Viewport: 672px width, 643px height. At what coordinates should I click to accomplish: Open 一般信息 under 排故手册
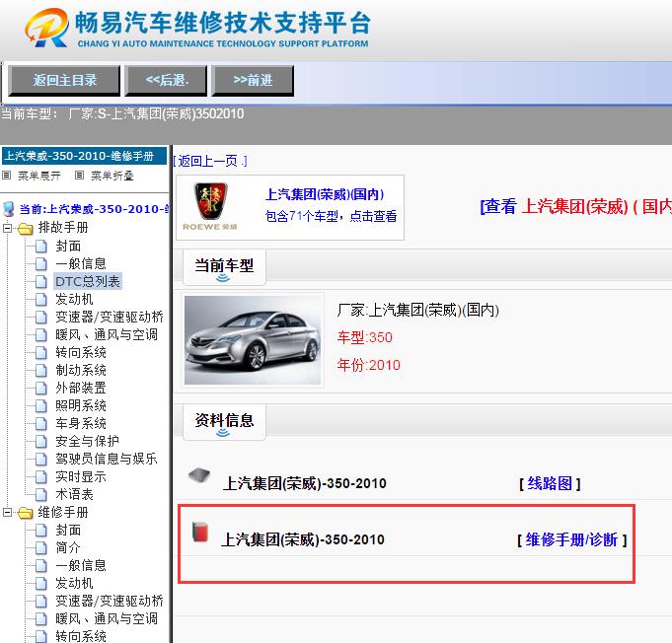(x=81, y=263)
